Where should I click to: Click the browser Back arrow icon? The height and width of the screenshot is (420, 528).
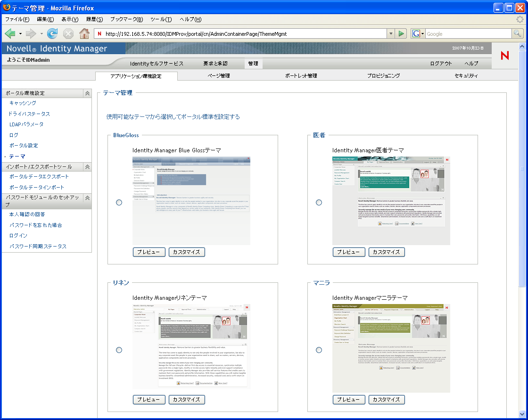(x=10, y=33)
